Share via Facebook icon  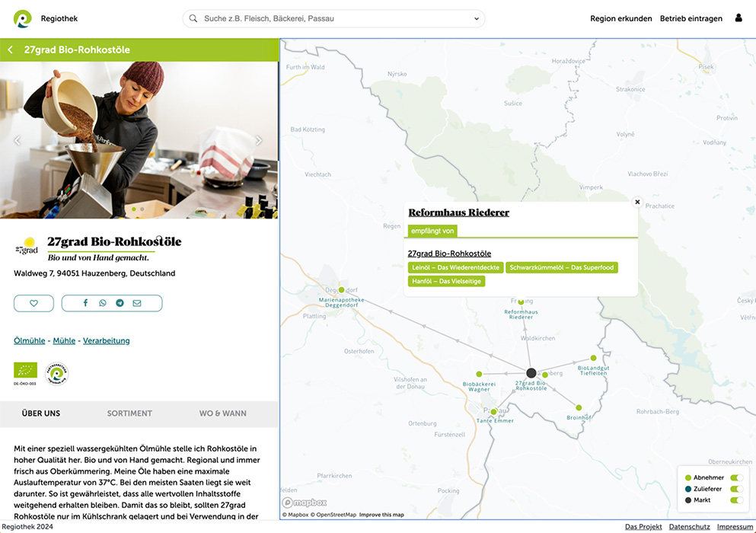(85, 303)
